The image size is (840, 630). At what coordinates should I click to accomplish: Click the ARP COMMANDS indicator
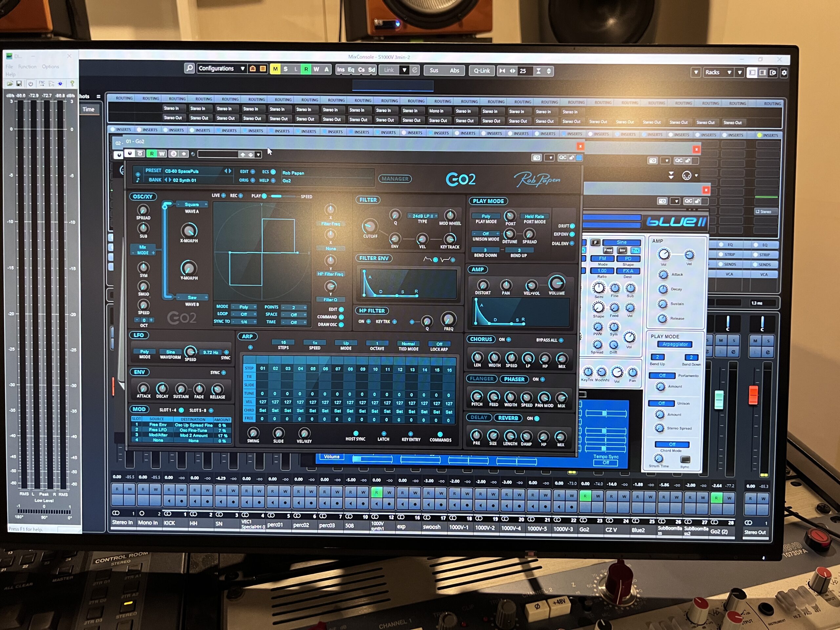(440, 434)
